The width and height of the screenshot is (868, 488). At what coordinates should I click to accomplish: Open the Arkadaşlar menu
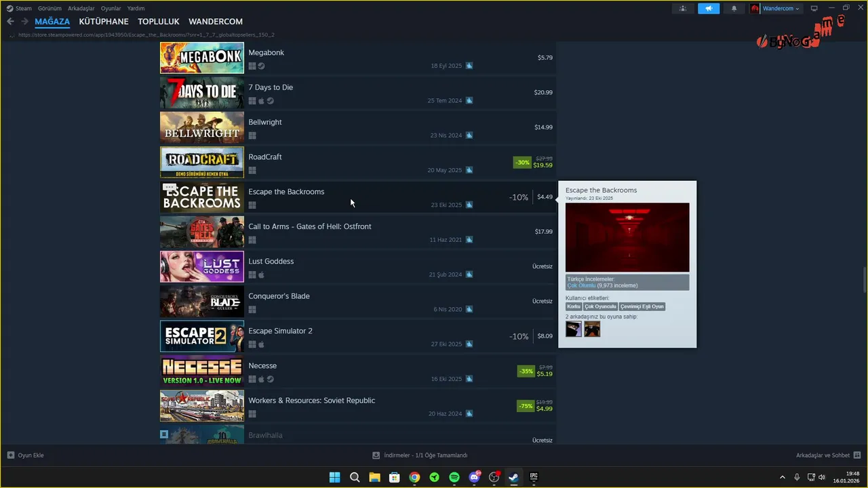(x=81, y=8)
